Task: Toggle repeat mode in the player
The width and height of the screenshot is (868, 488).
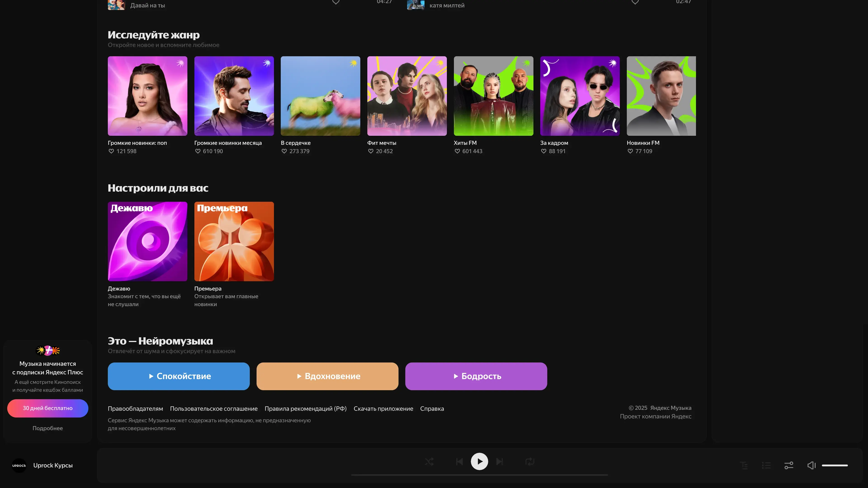Action: 530,461
